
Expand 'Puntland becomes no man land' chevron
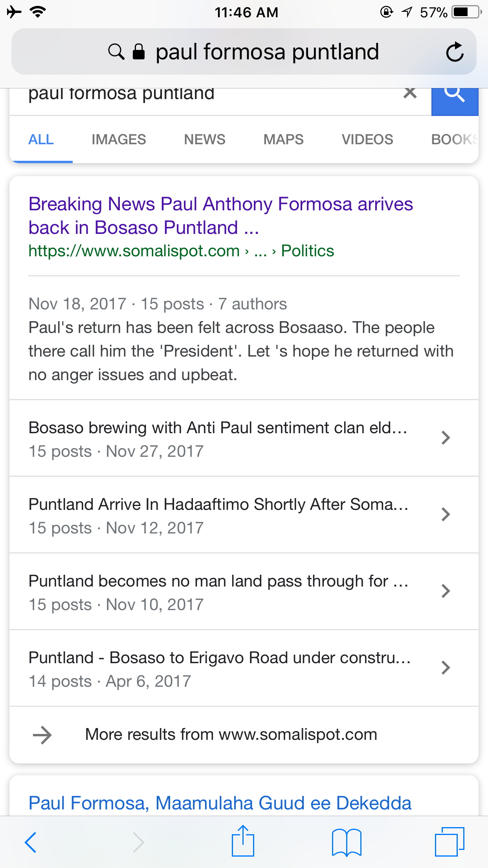click(x=445, y=591)
